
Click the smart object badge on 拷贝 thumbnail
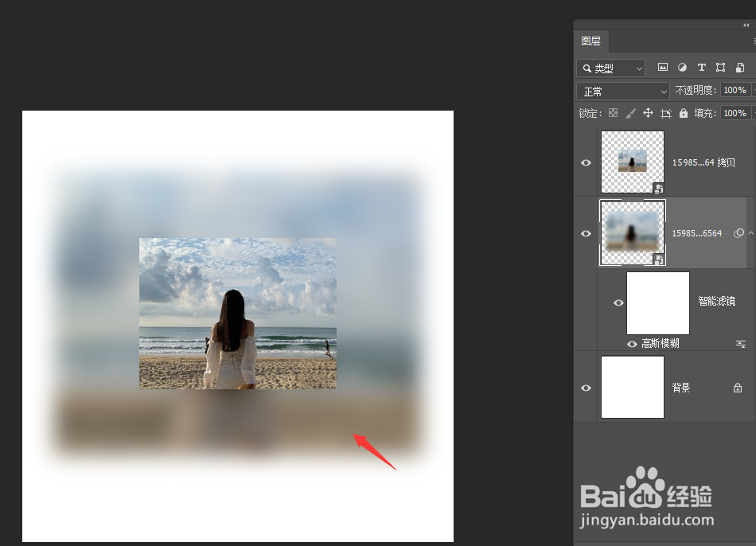click(x=659, y=188)
